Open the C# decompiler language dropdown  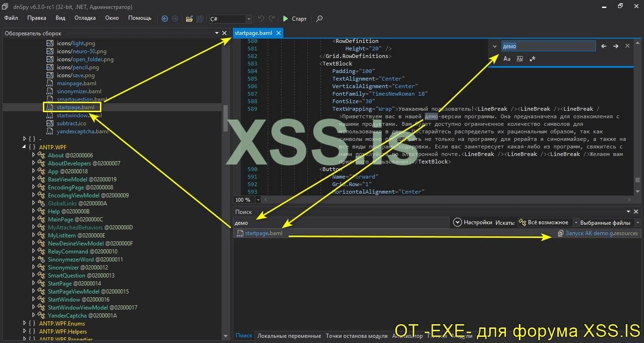248,19
